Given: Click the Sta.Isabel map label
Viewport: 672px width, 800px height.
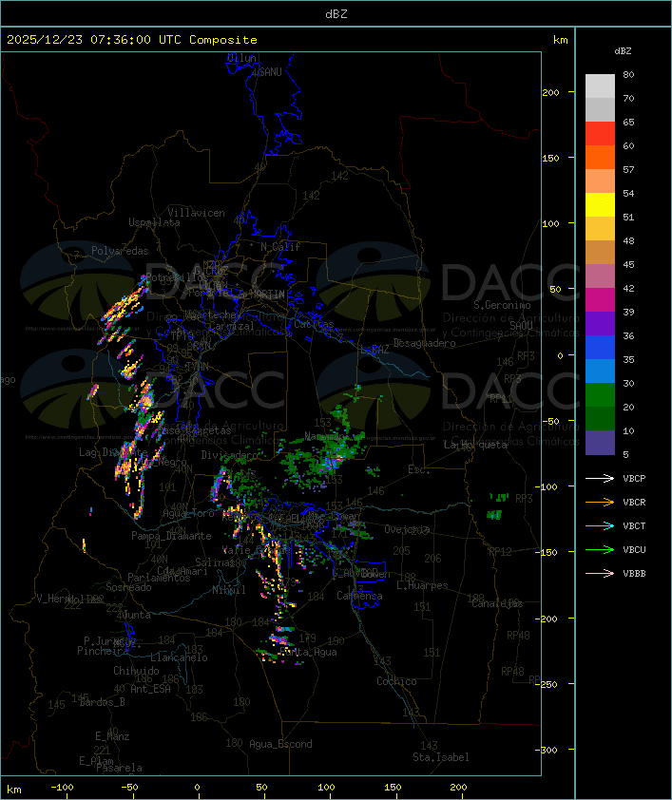Looking at the screenshot, I should 441,757.
